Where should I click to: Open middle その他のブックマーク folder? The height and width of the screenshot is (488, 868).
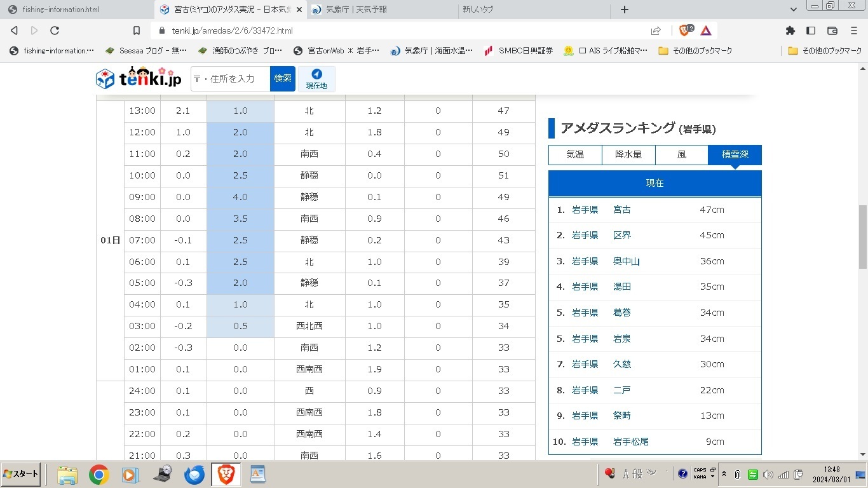695,51
